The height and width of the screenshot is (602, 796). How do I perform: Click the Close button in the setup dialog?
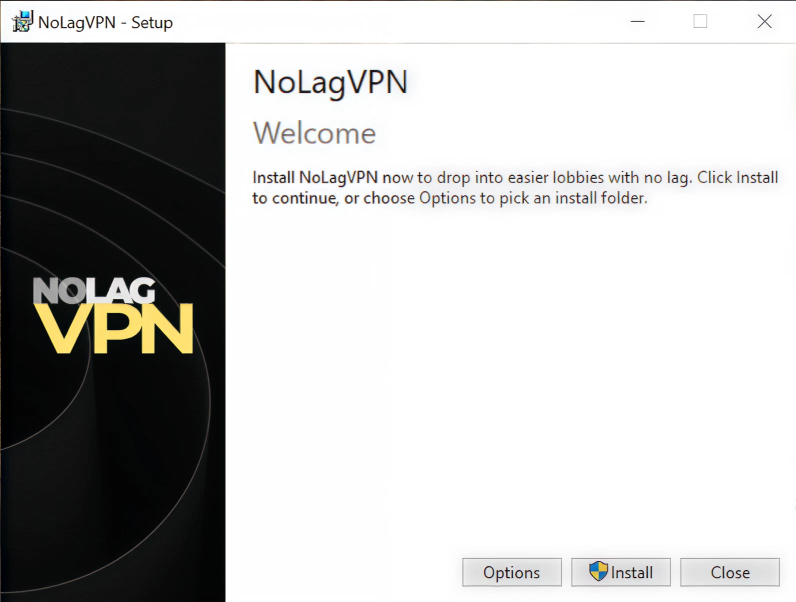[730, 572]
